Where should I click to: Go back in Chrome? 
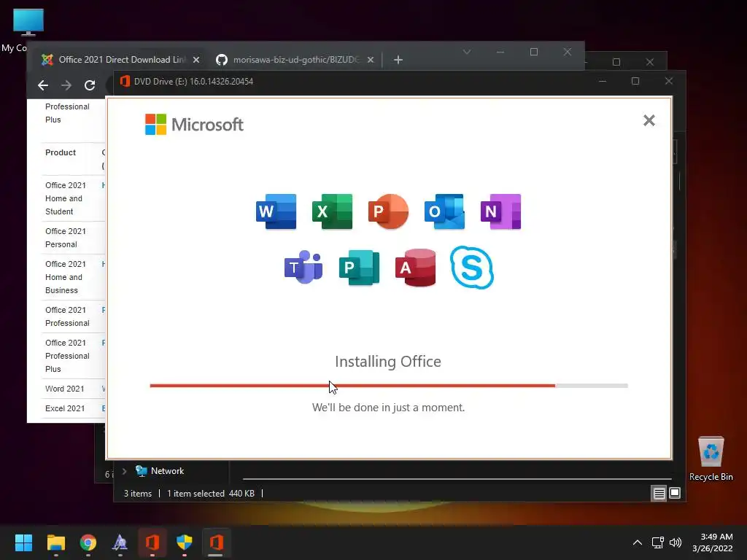point(43,85)
